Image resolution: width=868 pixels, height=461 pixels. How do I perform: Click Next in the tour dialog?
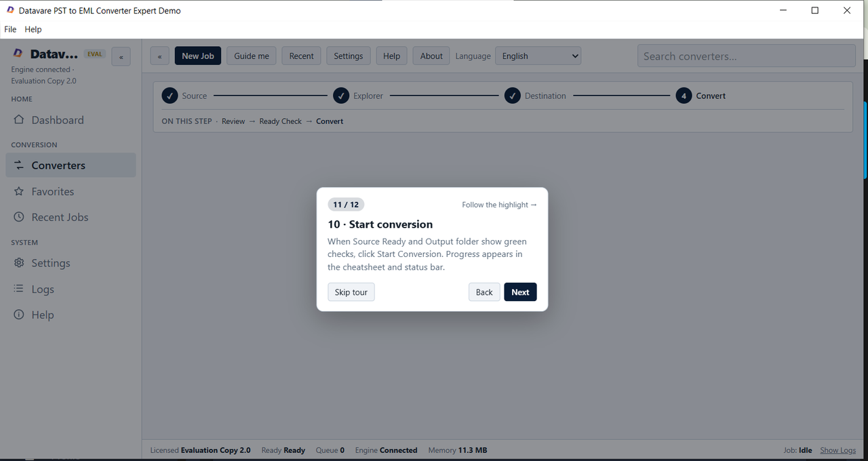point(520,292)
